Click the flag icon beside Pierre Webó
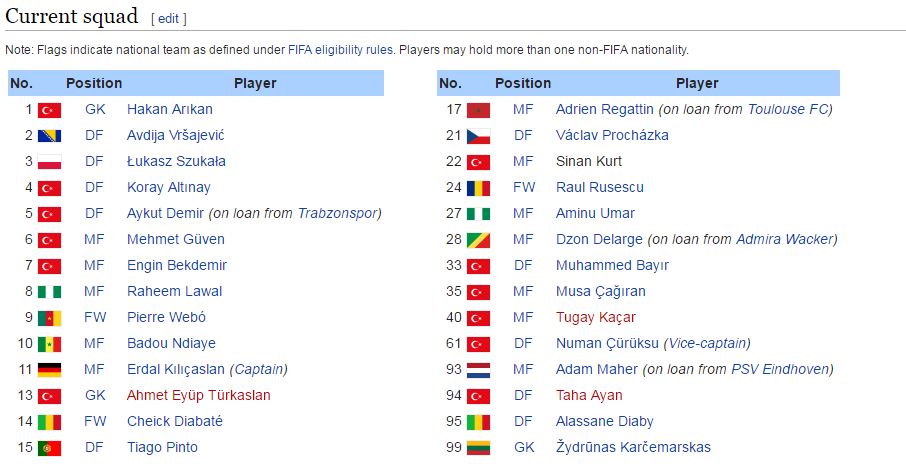Image resolution: width=906 pixels, height=467 pixels. click(50, 318)
